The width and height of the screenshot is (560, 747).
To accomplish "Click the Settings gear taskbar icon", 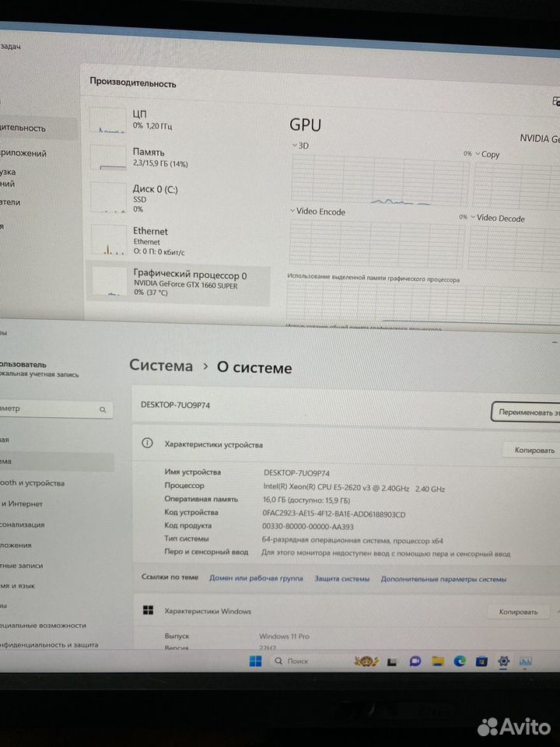I will pos(504,661).
